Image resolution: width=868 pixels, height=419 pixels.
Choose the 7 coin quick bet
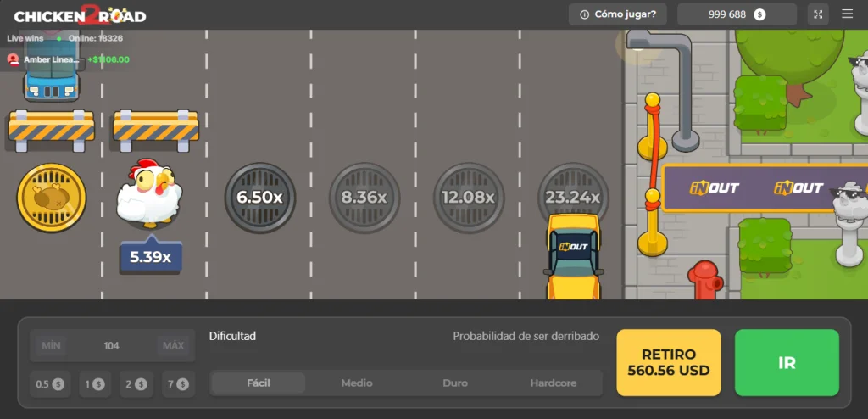pyautogui.click(x=178, y=384)
